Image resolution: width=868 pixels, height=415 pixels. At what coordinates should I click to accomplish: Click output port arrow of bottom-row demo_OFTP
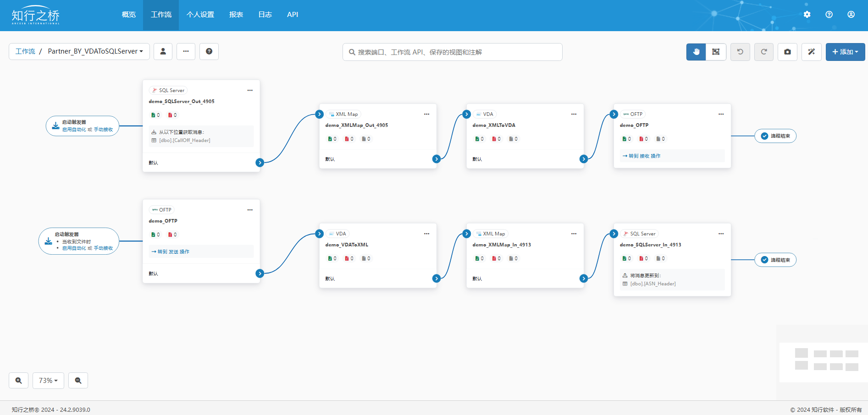click(260, 273)
